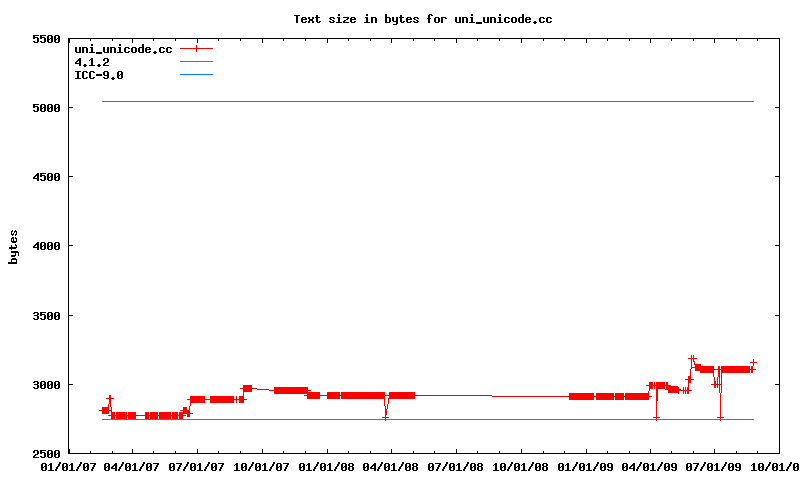Click the chart title mentioning uni_unicode.cc

(422, 19)
